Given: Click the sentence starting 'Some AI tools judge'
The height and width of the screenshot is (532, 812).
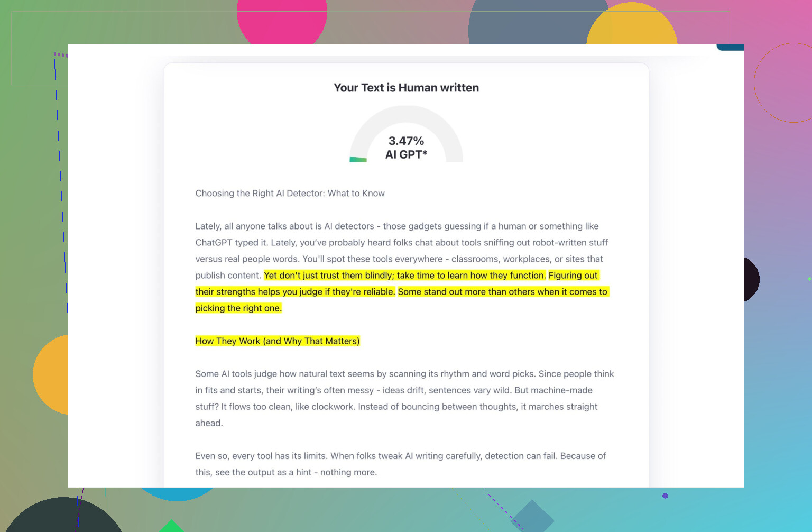Looking at the screenshot, I should (x=365, y=374).
